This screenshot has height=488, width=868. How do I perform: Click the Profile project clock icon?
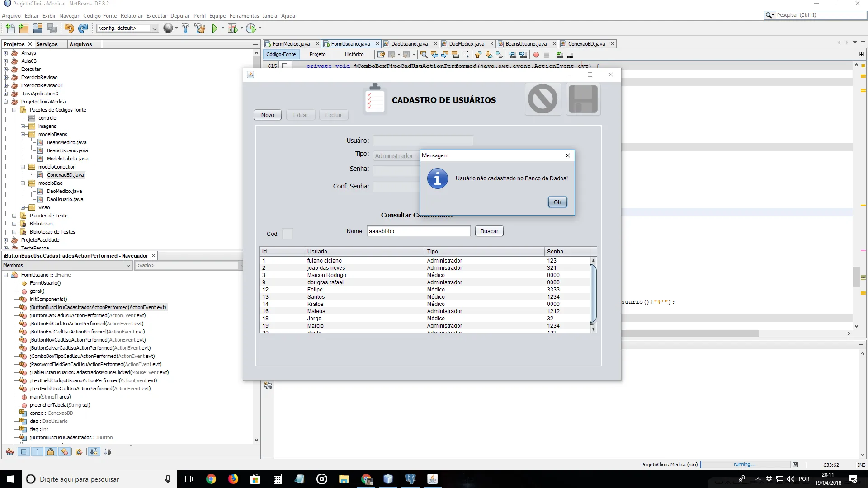(x=251, y=28)
